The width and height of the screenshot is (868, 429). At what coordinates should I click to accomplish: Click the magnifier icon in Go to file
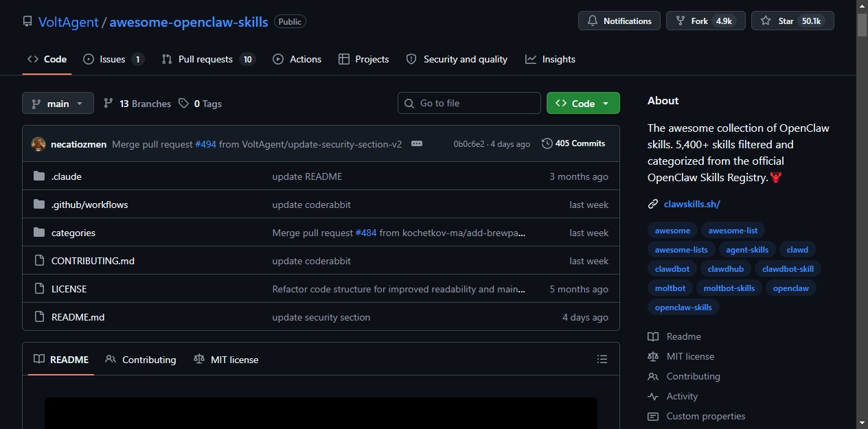click(410, 103)
